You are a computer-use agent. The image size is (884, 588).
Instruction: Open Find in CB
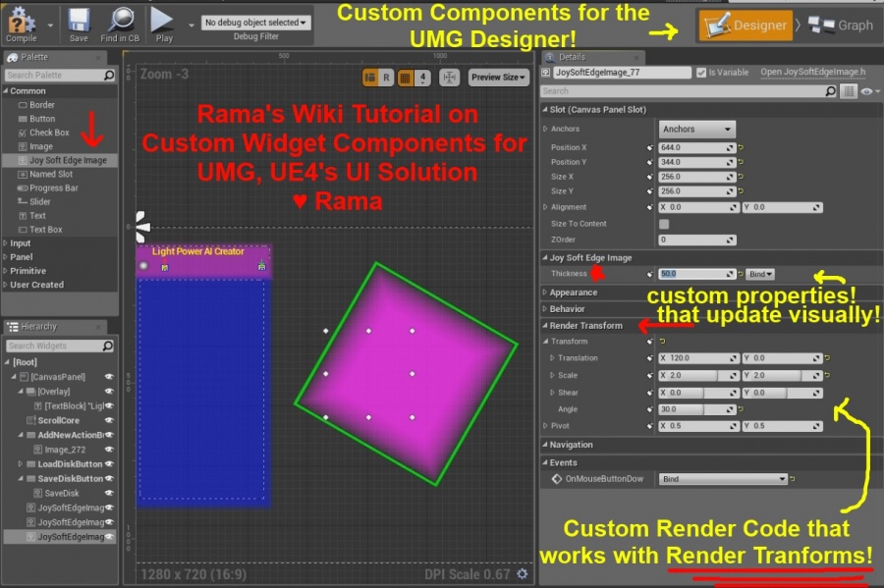tap(120, 26)
